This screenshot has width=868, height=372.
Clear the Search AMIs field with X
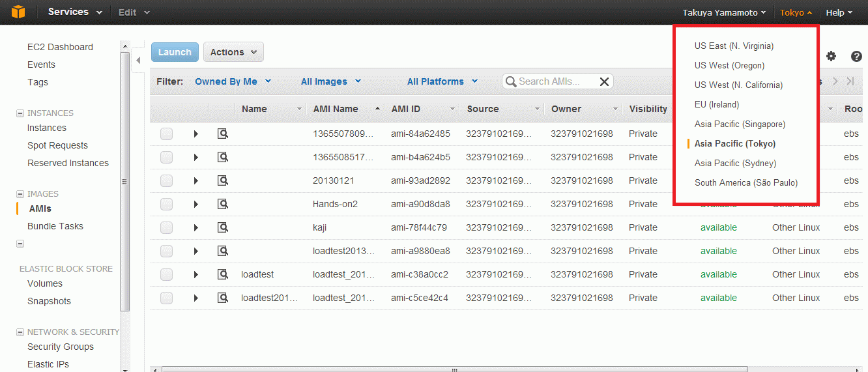point(604,81)
